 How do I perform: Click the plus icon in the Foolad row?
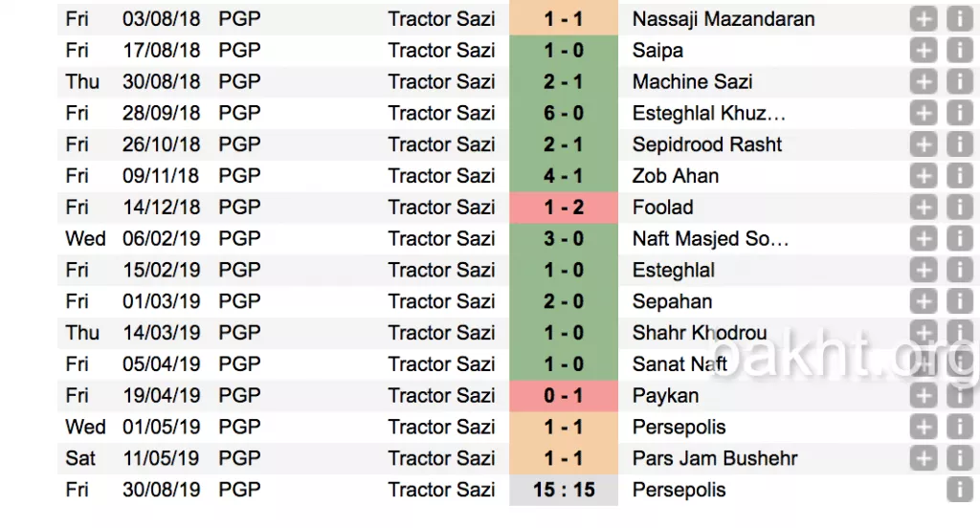[924, 208]
